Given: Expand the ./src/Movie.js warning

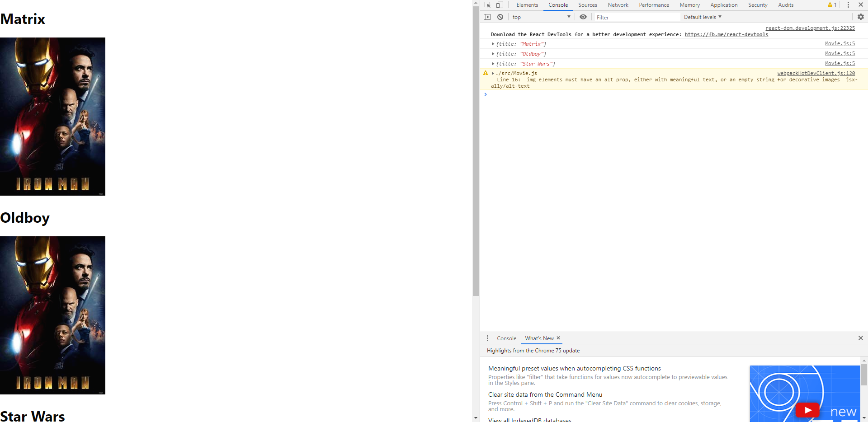Looking at the screenshot, I should [x=493, y=73].
